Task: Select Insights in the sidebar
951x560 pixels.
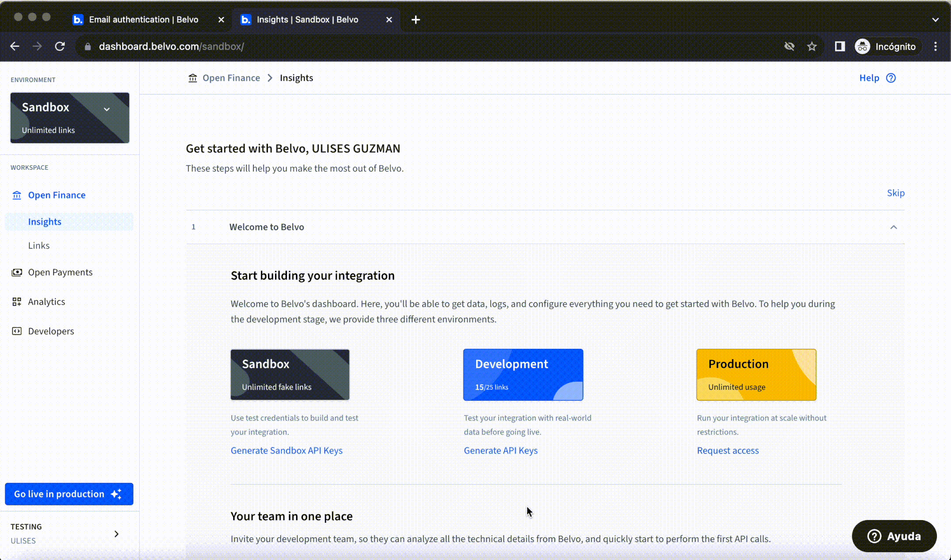Action: click(69, 222)
